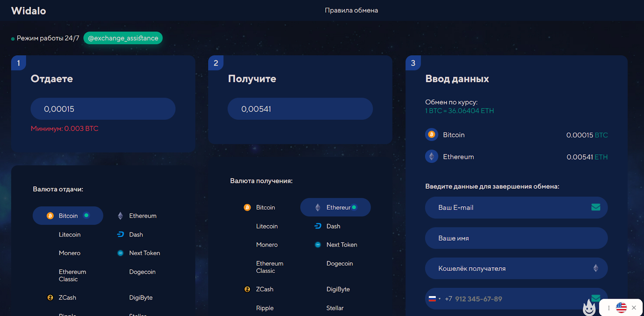Click the ZCash icon under Валюта отдачи
Screen dimensions: 644x316
click(x=50, y=297)
